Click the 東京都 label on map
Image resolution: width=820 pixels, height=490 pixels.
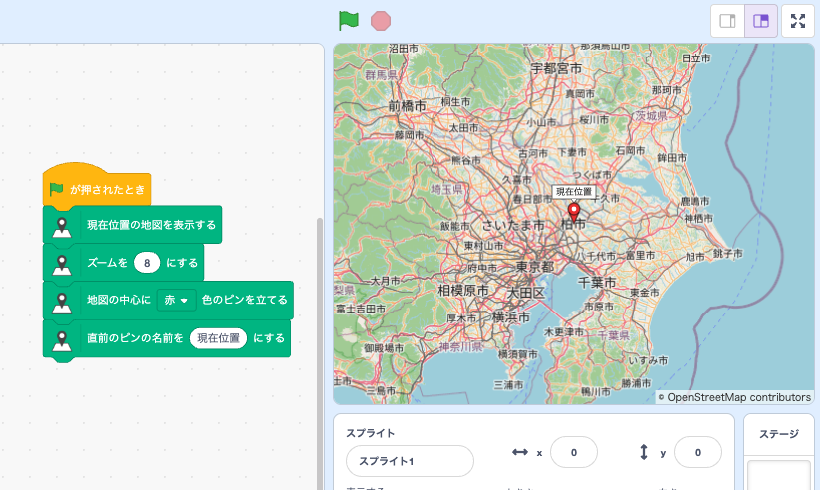coord(534,267)
